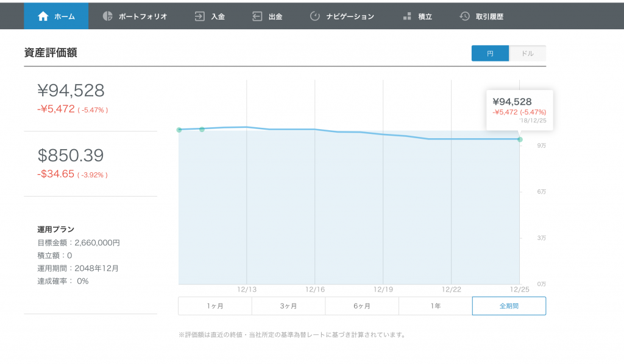Select the 1年 period range
Screen dimensions: 624x364
[x=435, y=306]
